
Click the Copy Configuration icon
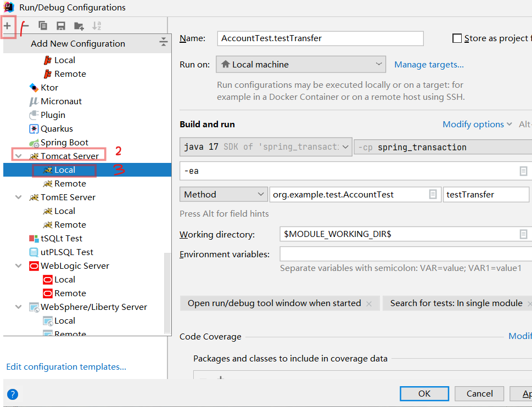43,26
